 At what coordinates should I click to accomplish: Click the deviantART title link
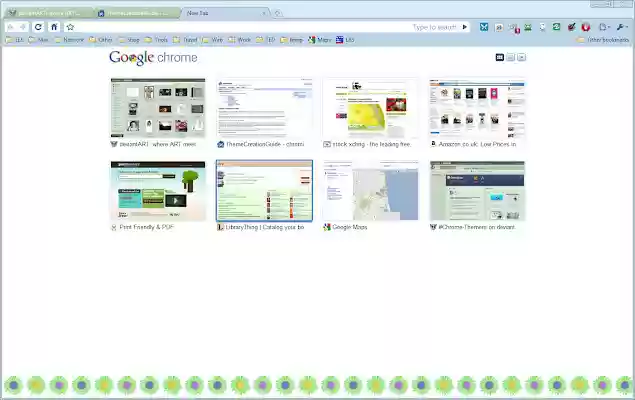pos(153,144)
